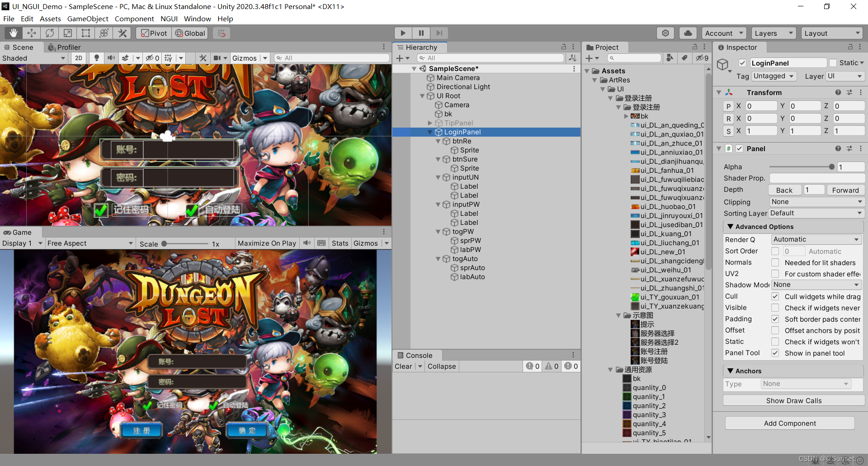Open the Shadow Mode dropdown
The image size is (868, 466).
[816, 285]
